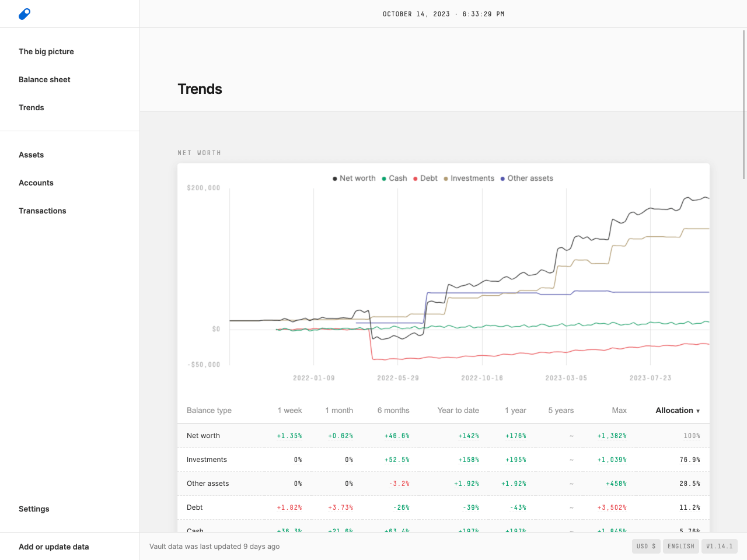Image resolution: width=747 pixels, height=560 pixels.
Task: Sort table by Allocation column
Action: tap(678, 411)
